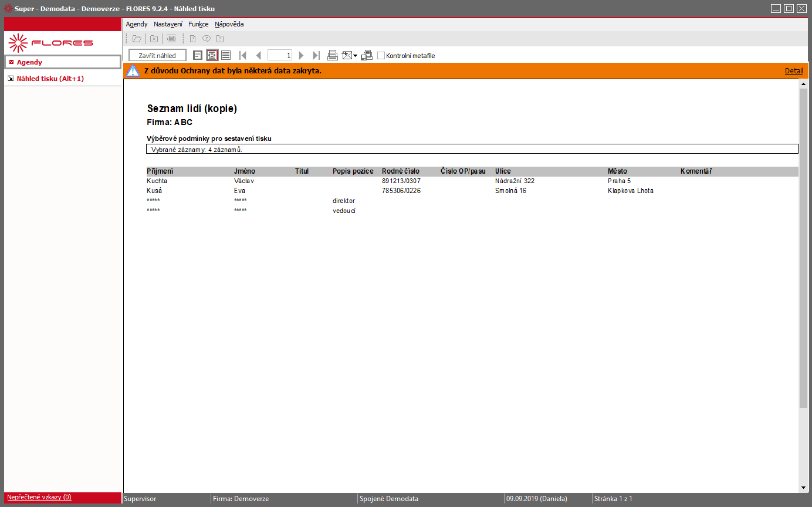This screenshot has height=507, width=812.
Task: Click the printer icon to print
Action: [x=332, y=55]
